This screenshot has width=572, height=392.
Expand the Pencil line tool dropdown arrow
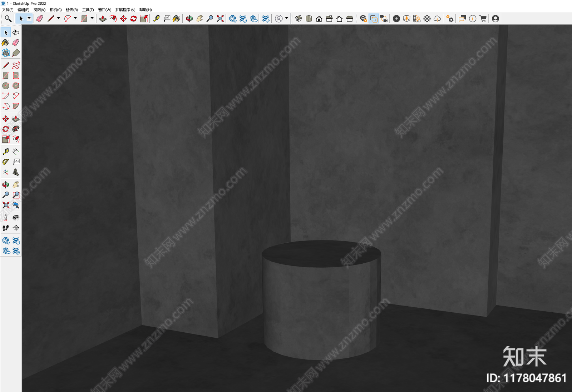point(58,19)
